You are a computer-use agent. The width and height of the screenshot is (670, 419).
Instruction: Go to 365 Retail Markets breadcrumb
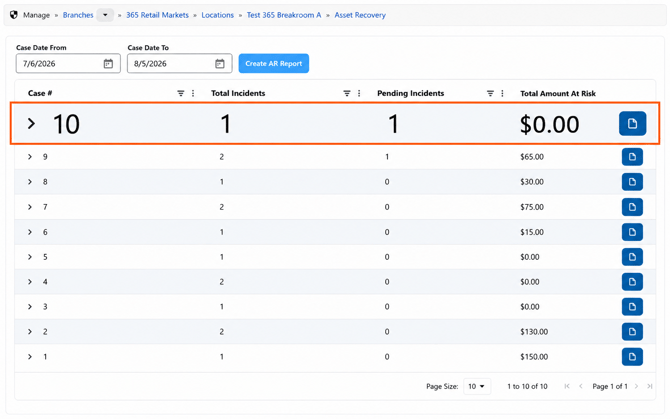tap(157, 15)
